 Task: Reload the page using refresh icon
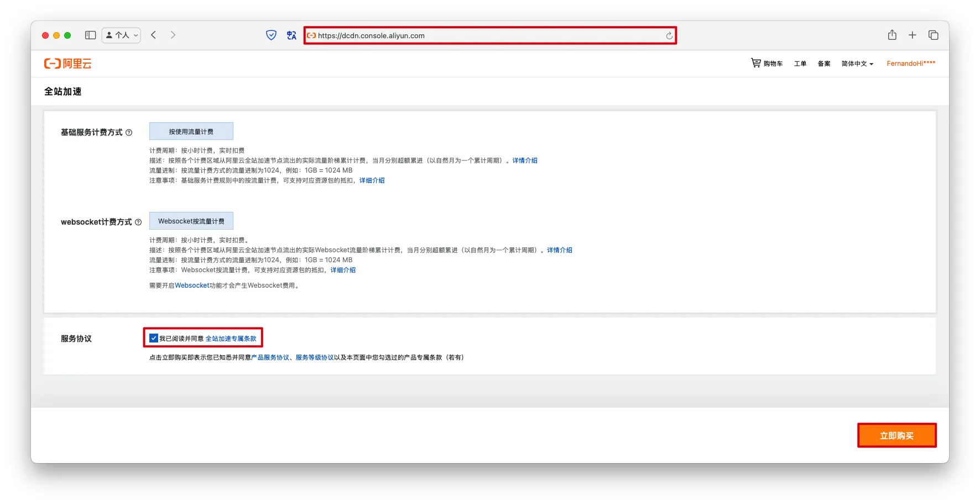tap(669, 36)
